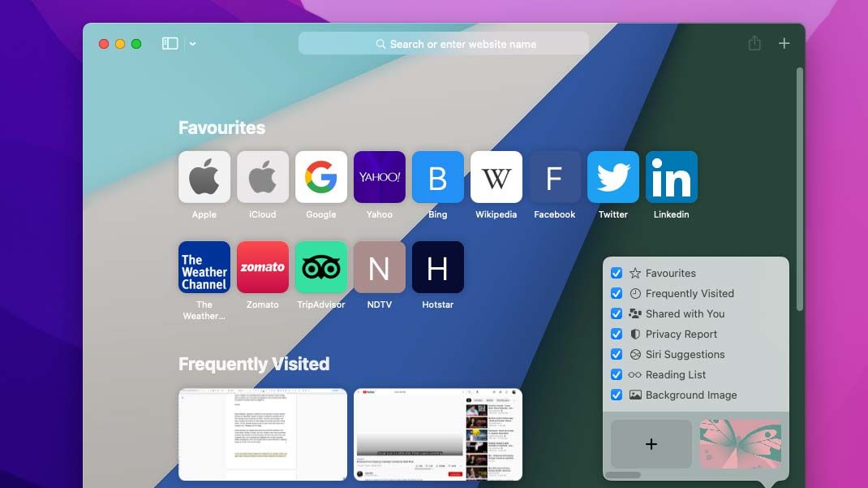Toggle the Reading List checkbox
This screenshot has height=488, width=868.
pyautogui.click(x=617, y=374)
